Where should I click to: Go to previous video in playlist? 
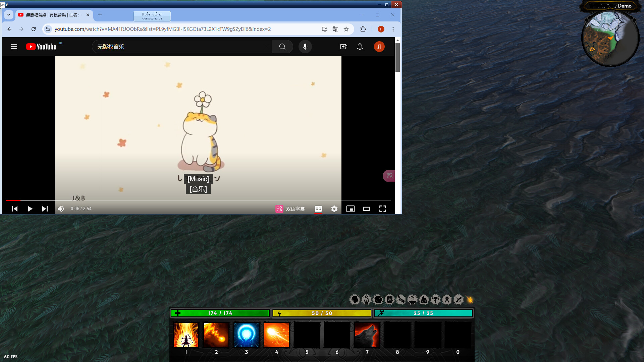click(15, 209)
